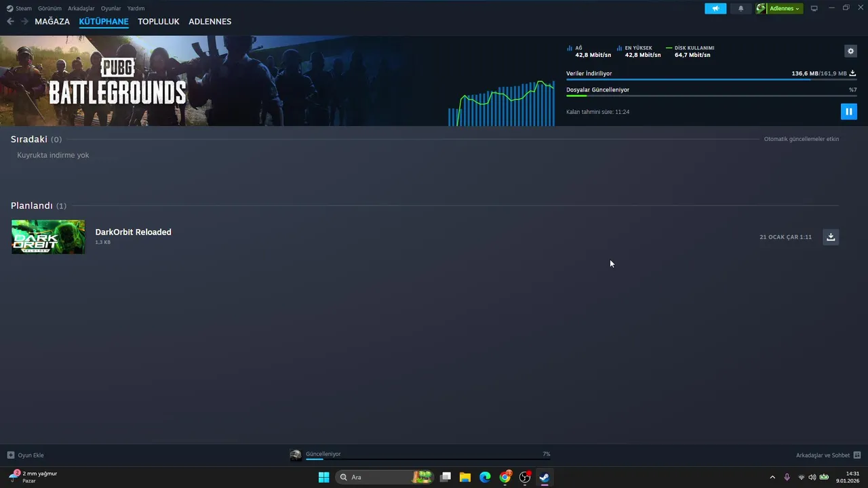Click the Güncelleniyor status progress bar

pos(428,459)
